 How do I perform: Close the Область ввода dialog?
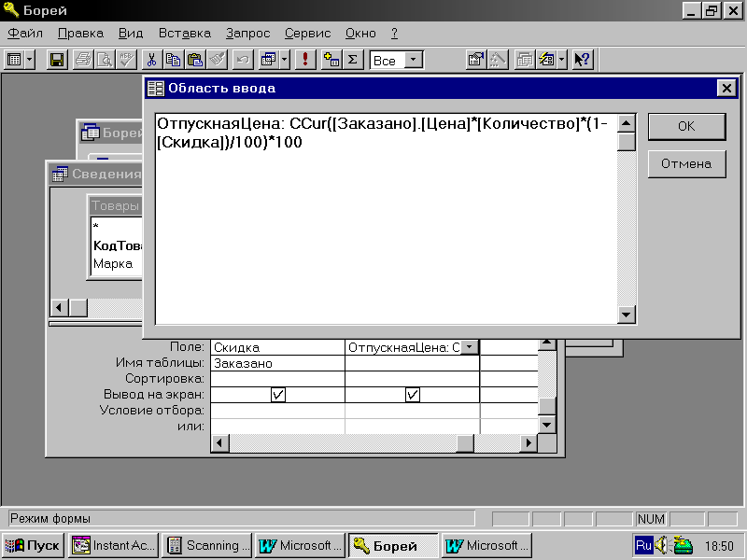726,88
